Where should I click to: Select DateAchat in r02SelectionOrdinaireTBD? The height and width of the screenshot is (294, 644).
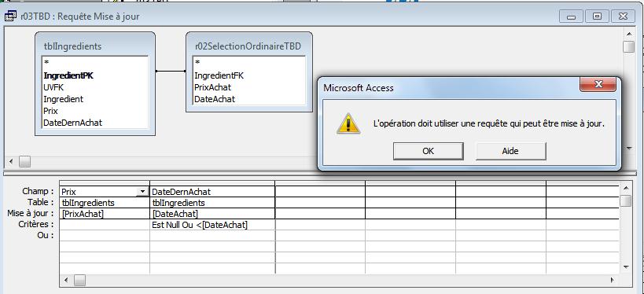[x=215, y=99]
